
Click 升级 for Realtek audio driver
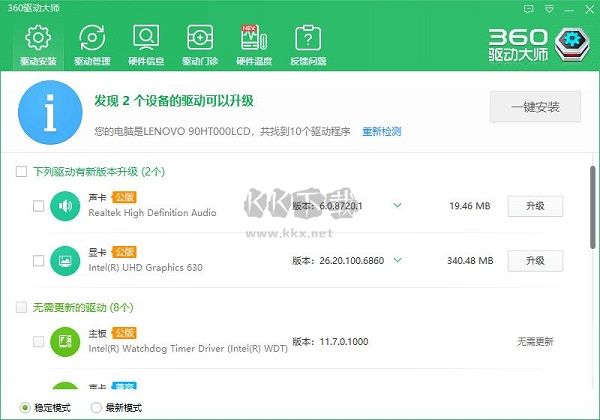coord(535,206)
